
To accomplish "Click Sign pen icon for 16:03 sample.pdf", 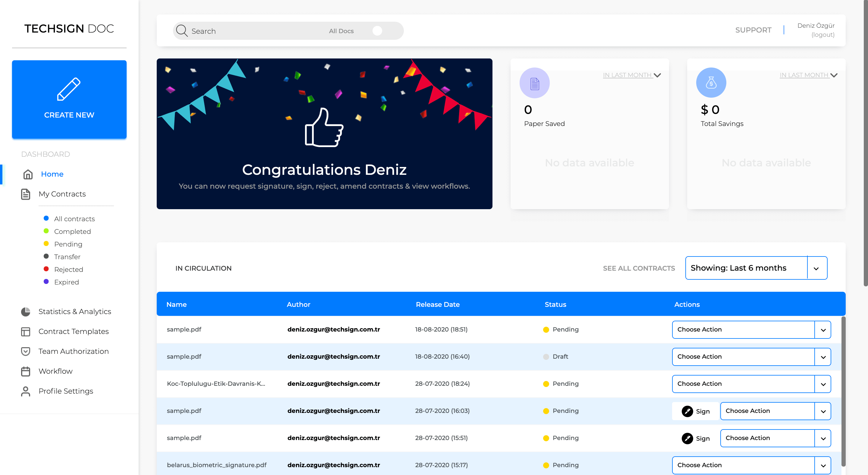I will coord(687,411).
